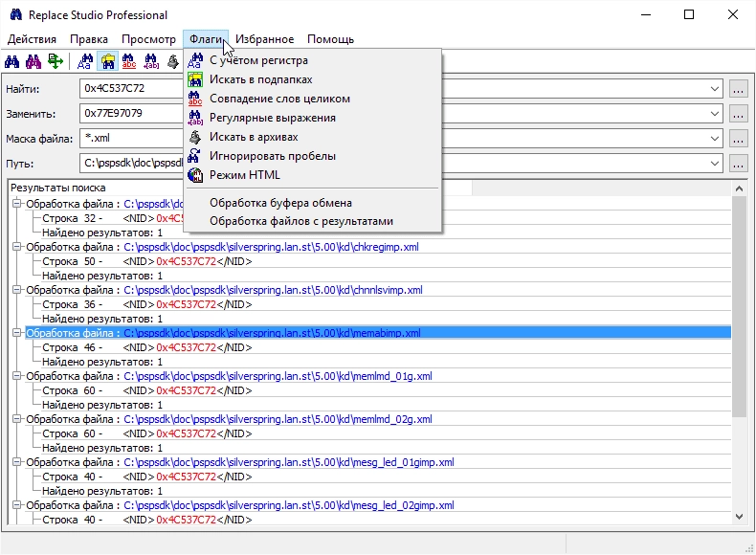Select 'Совпадение слов целиком' menu item
The height and width of the screenshot is (555, 756).
point(313,99)
